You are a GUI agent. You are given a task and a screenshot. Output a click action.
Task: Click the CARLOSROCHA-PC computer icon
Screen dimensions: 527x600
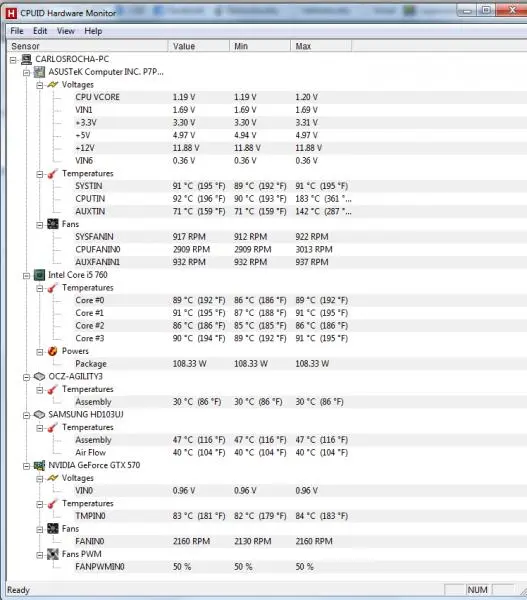[x=26, y=59]
